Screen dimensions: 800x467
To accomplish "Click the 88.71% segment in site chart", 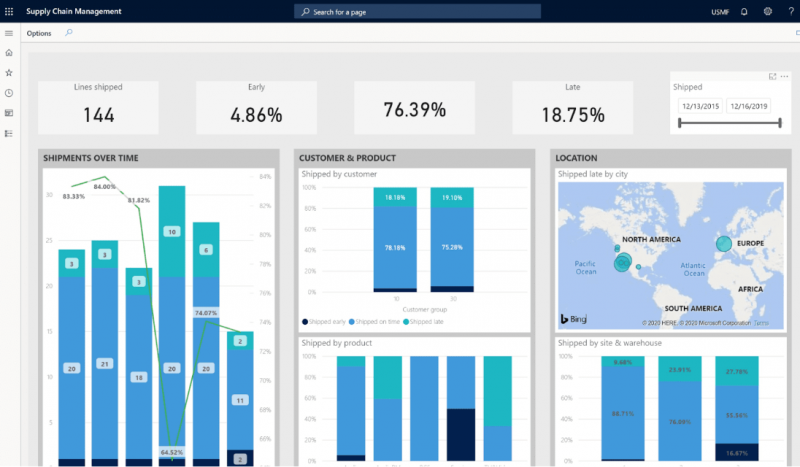I will [623, 413].
